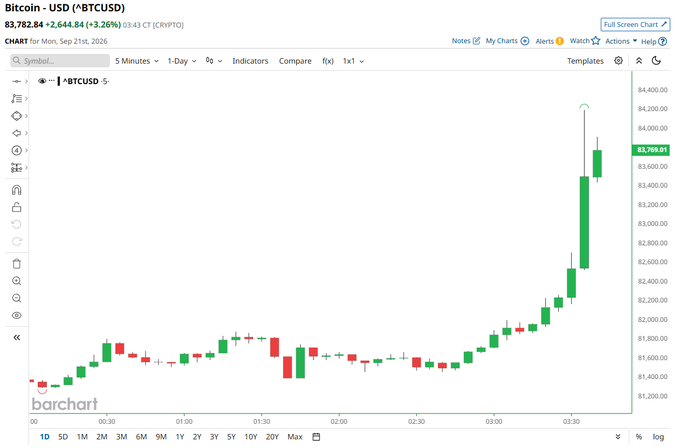Image resolution: width=680 pixels, height=448 pixels.
Task: Switch to dark mode moon icon
Action: pyautogui.click(x=657, y=61)
